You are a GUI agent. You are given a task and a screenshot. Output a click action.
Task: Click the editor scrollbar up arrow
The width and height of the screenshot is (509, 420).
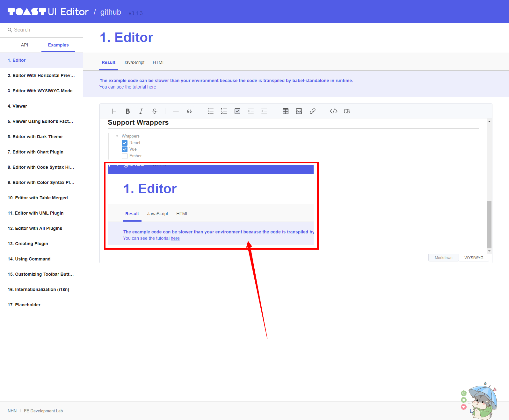[489, 121]
